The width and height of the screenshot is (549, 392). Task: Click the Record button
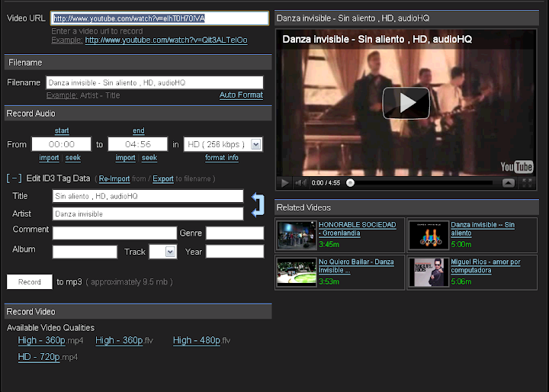30,282
